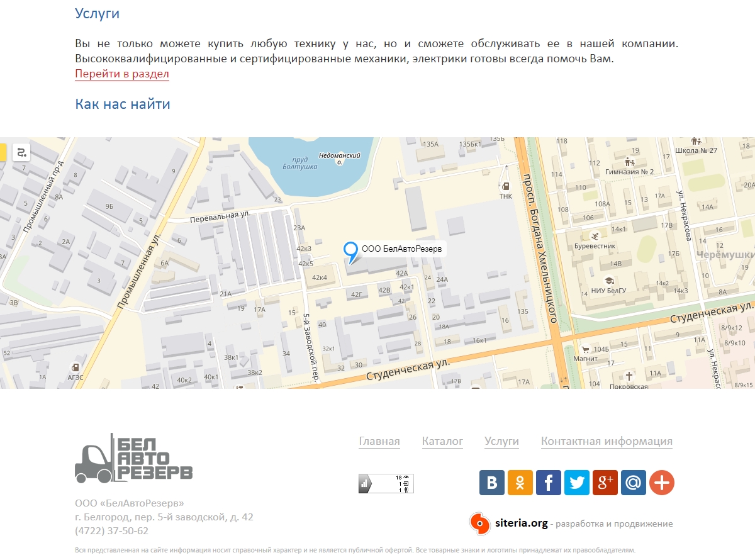
Task: Click the blue map location pin
Action: (351, 251)
